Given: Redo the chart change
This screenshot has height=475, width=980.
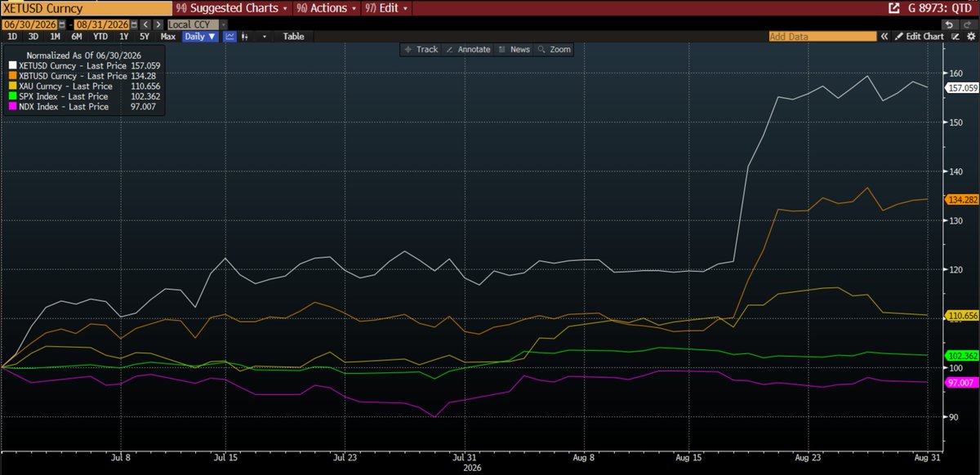Looking at the screenshot, I should coord(968,24).
